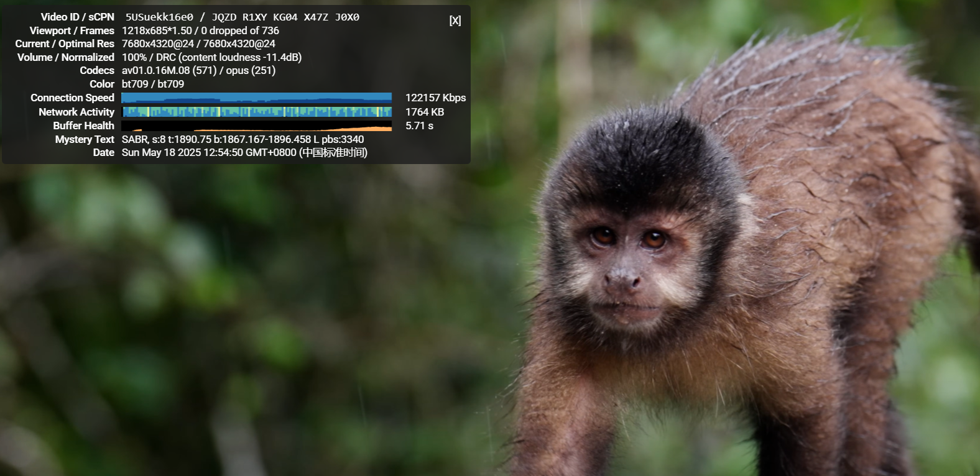Click the 'Buffer Health' label
Viewport: 980px width, 476px height.
point(84,126)
